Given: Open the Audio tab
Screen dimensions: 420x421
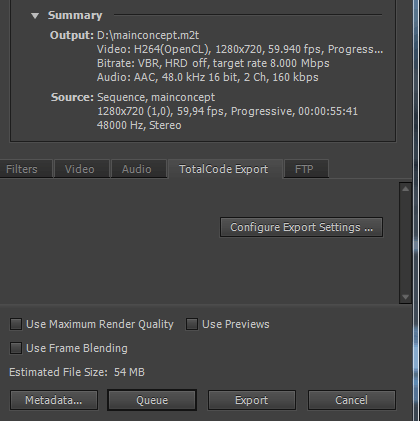Looking at the screenshot, I should click(x=139, y=169).
